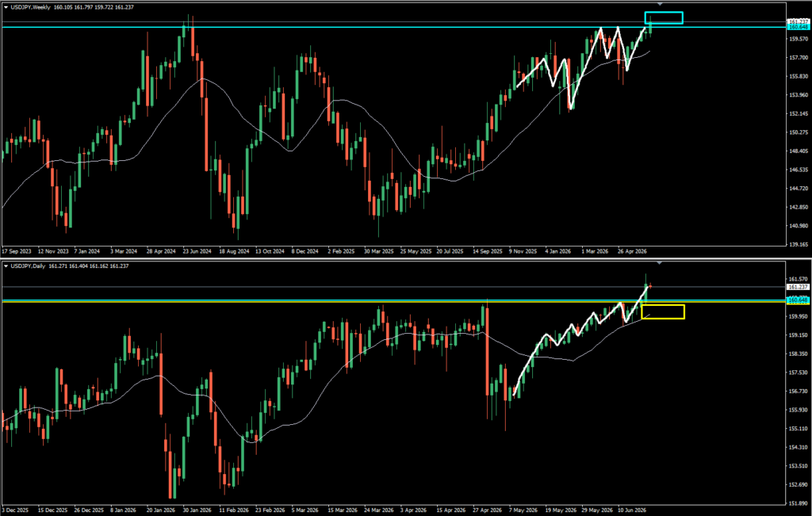Click the Daily OHLC values 161.271 161.404 161.162 161.237
Image resolution: width=812 pixels, height=516 pixels.
(x=88, y=266)
